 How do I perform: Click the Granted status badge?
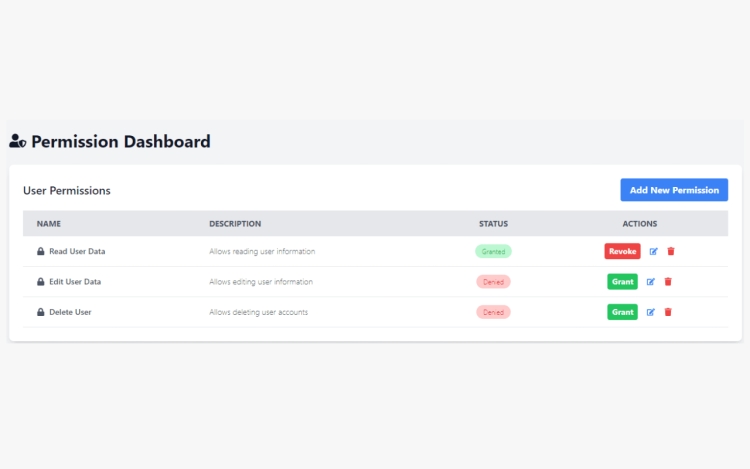tap(493, 251)
